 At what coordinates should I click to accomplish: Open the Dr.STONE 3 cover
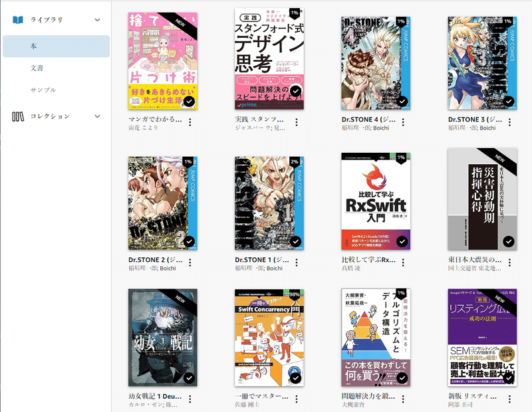point(483,63)
